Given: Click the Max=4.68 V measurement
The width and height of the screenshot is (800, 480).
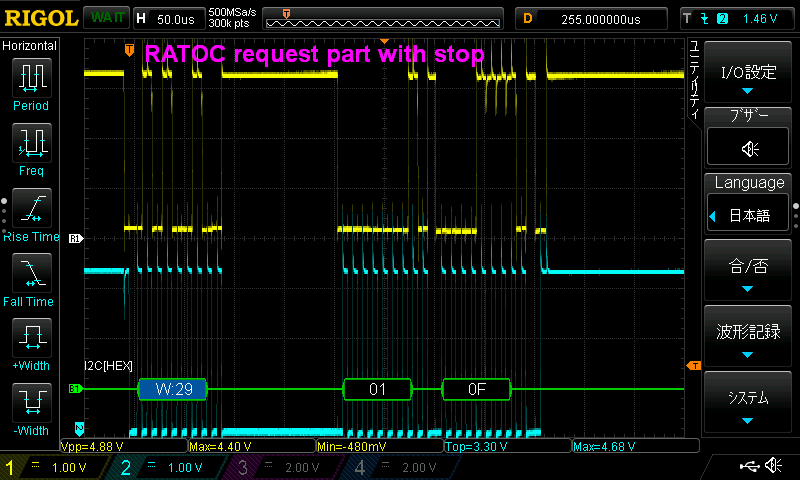Looking at the screenshot, I should click(x=636, y=446).
